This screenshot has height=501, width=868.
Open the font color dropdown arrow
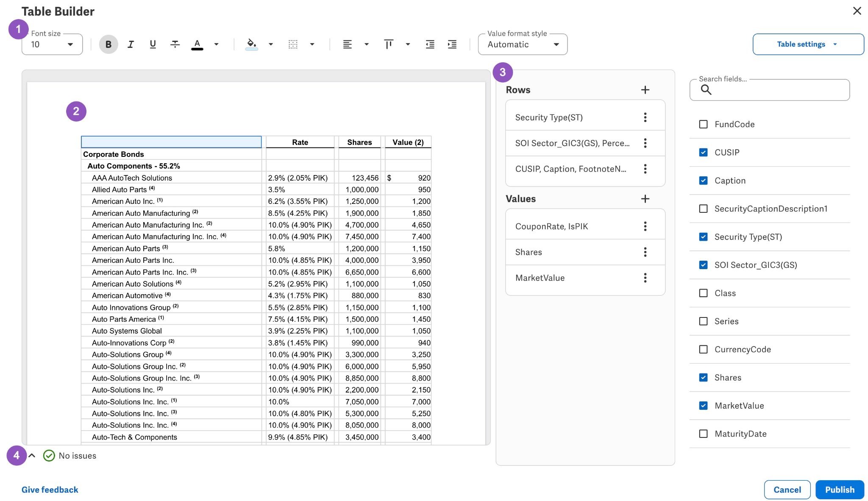pos(216,44)
